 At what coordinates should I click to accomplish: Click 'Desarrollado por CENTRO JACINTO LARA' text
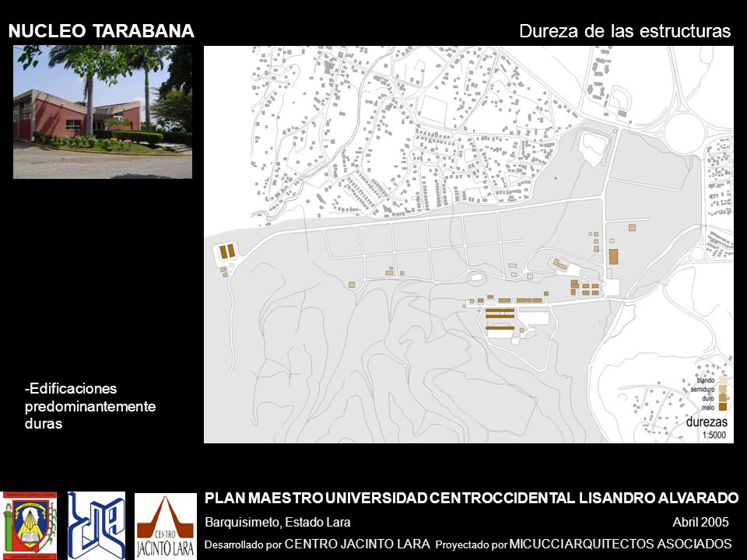pyautogui.click(x=317, y=544)
